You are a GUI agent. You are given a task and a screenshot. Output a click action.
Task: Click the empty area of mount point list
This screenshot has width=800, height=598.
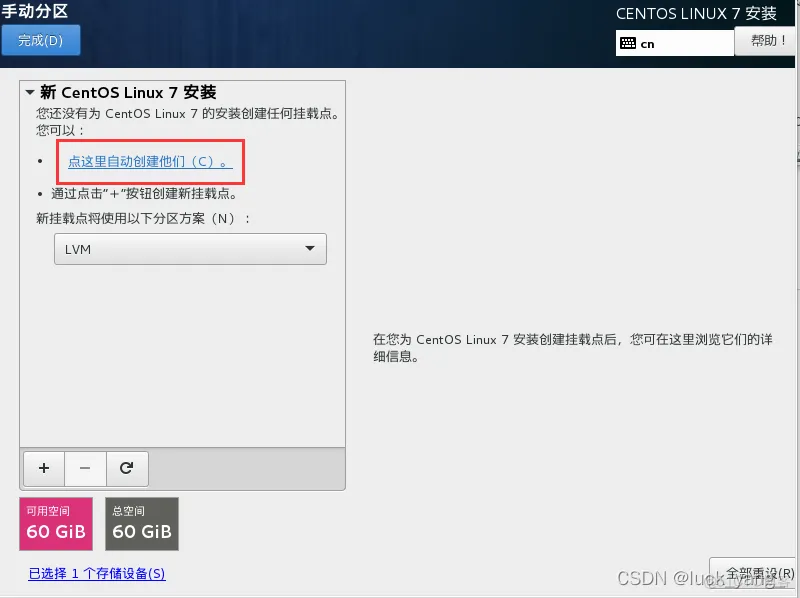click(182, 360)
